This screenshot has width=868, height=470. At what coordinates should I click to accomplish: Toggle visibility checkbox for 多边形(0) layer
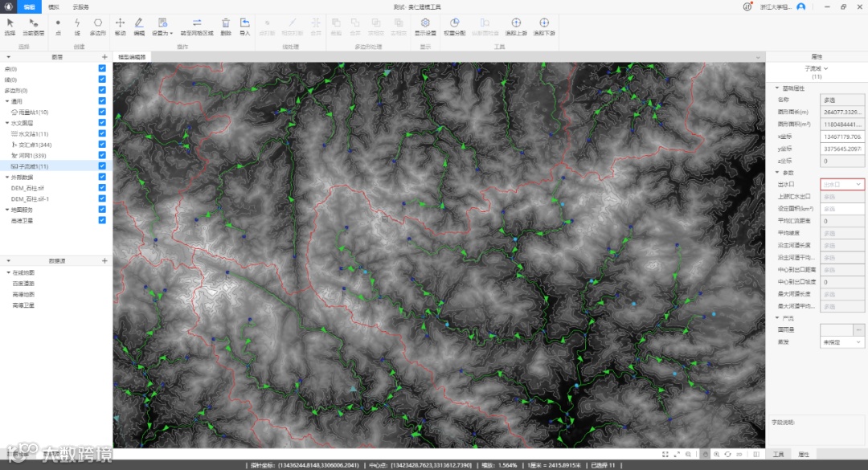[x=102, y=90]
